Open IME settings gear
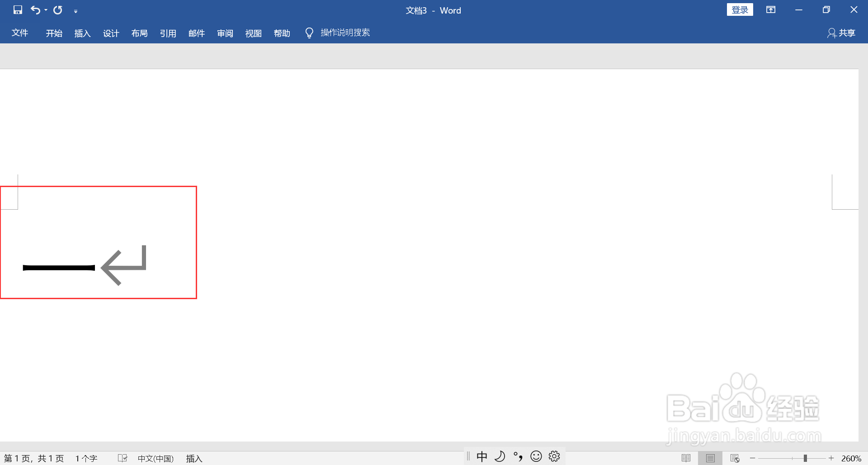The image size is (868, 465). (x=554, y=456)
